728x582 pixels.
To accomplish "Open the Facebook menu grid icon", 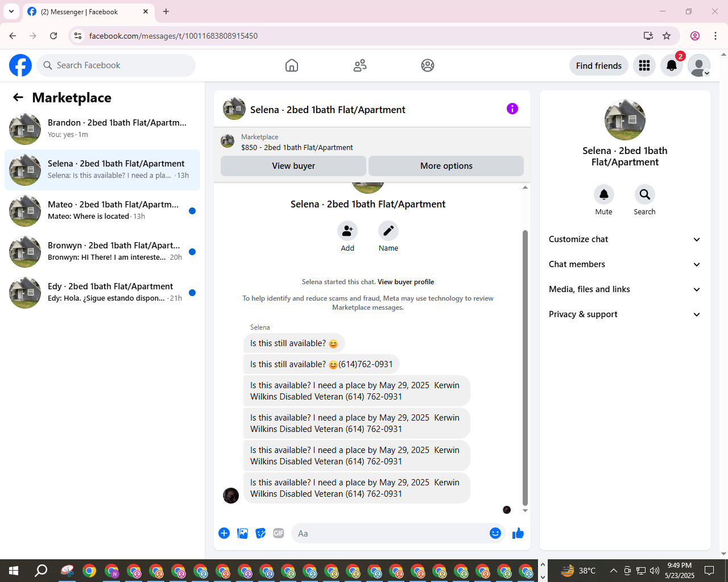I will [644, 65].
